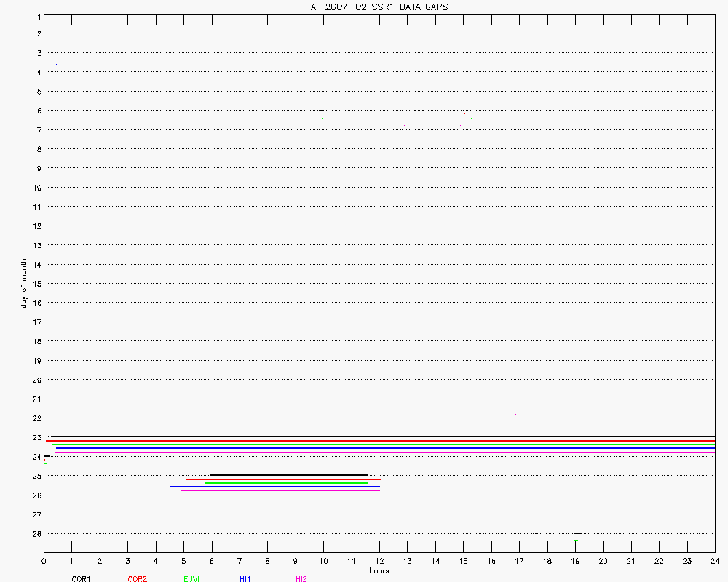
Task: Click the black COR1 gap bar on day 25
Action: coord(288,475)
